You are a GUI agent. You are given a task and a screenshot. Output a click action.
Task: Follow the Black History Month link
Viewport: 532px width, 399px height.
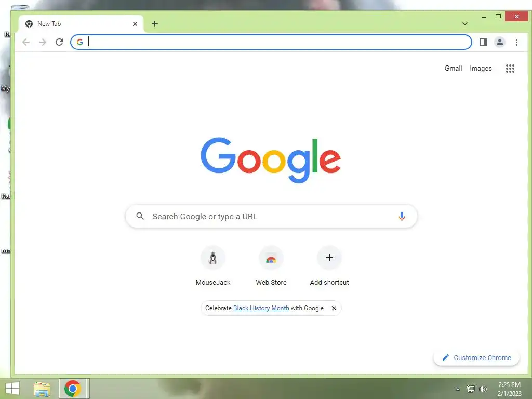[261, 308]
